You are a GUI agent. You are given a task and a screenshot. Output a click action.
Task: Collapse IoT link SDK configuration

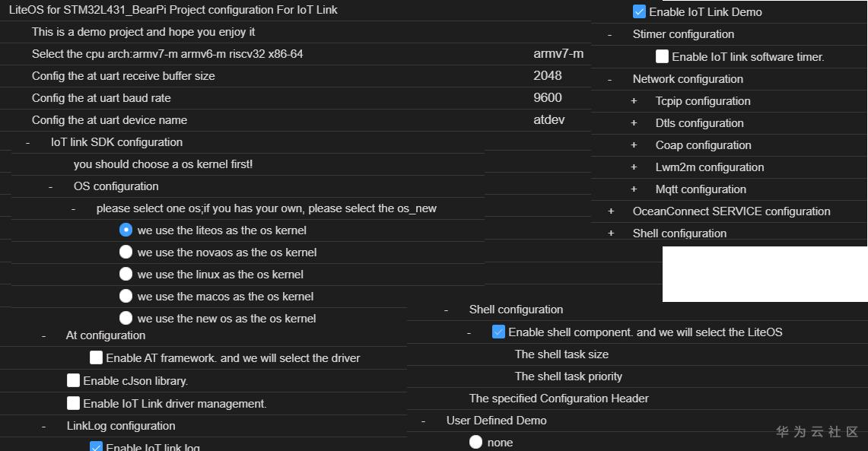[28, 142]
